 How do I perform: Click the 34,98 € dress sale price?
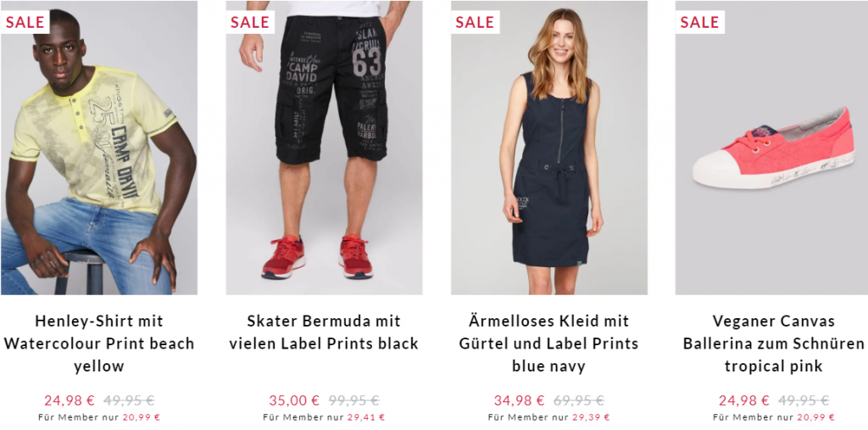pos(520,400)
